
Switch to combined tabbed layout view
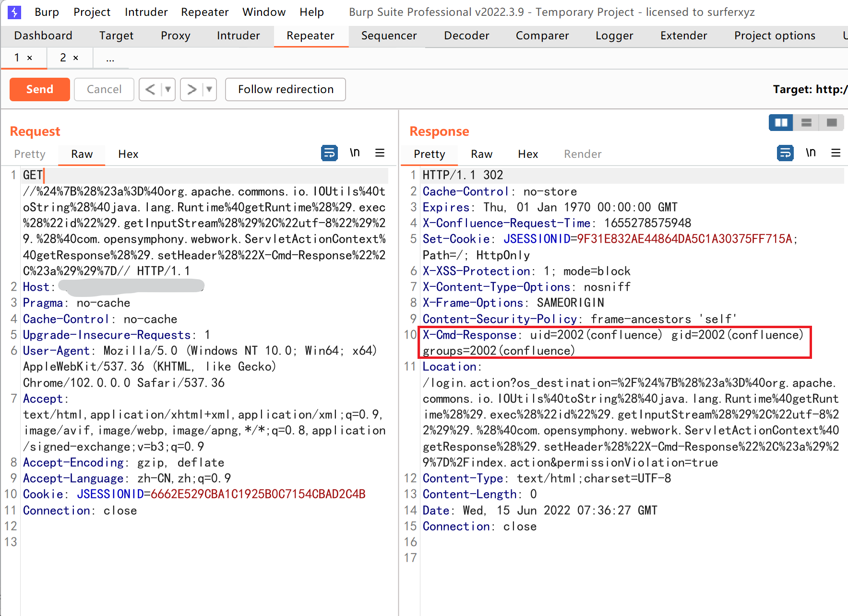(832, 123)
